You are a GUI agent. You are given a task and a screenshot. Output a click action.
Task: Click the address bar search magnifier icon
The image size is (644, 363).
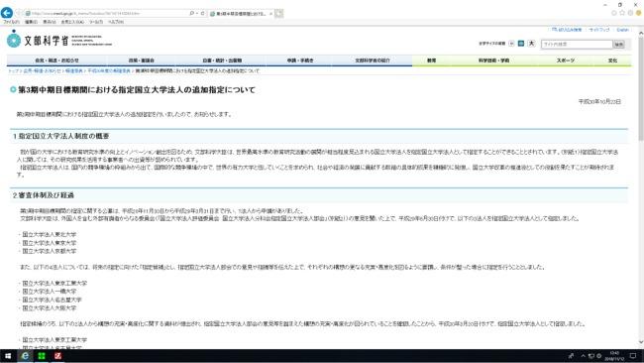191,13
